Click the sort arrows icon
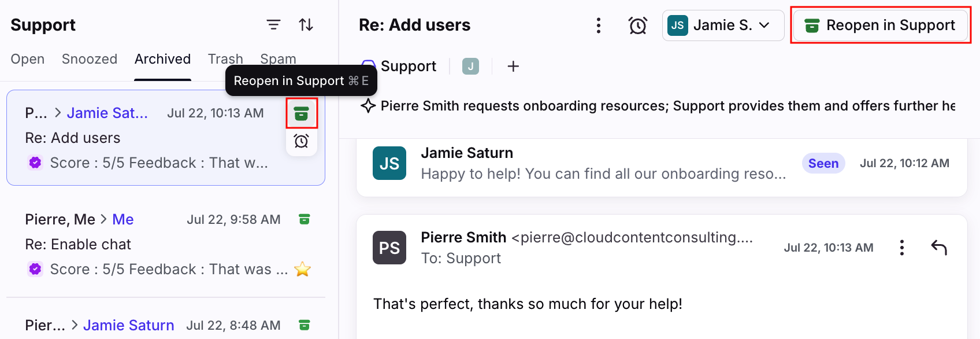Image resolution: width=980 pixels, height=339 pixels. click(306, 25)
